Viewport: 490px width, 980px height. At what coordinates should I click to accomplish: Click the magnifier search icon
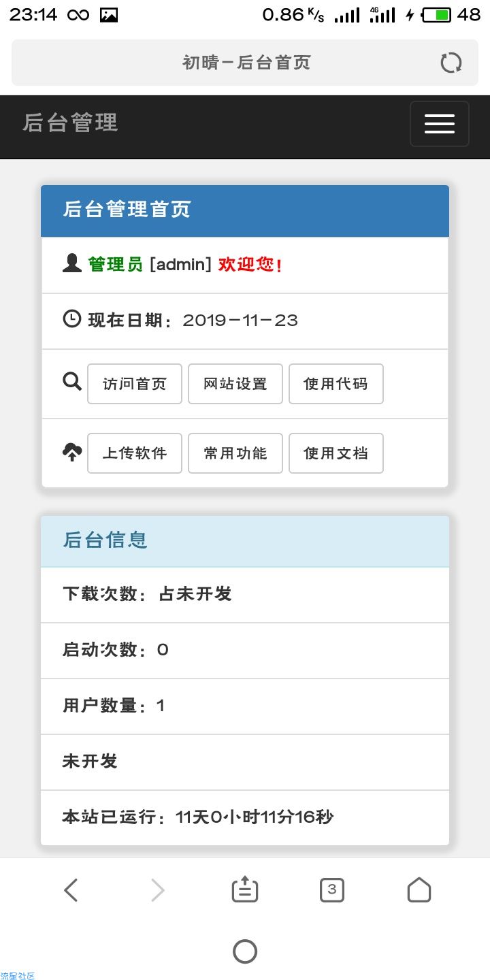point(72,382)
